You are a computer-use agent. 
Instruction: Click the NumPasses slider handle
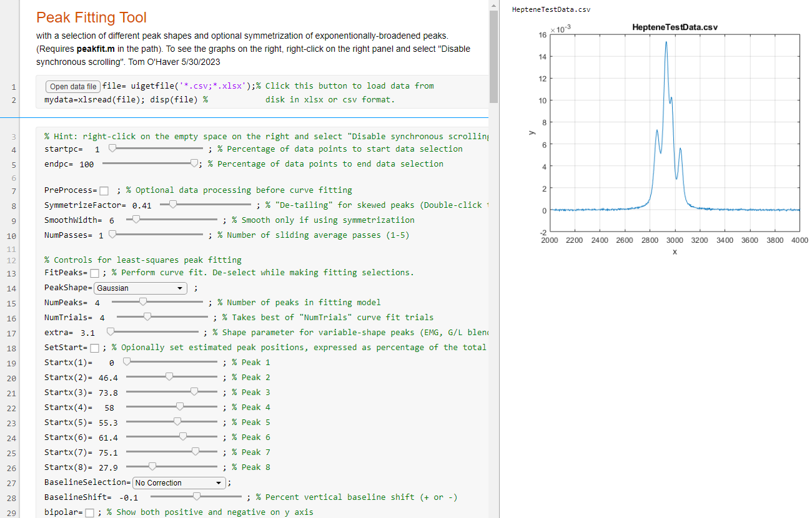pyautogui.click(x=112, y=234)
